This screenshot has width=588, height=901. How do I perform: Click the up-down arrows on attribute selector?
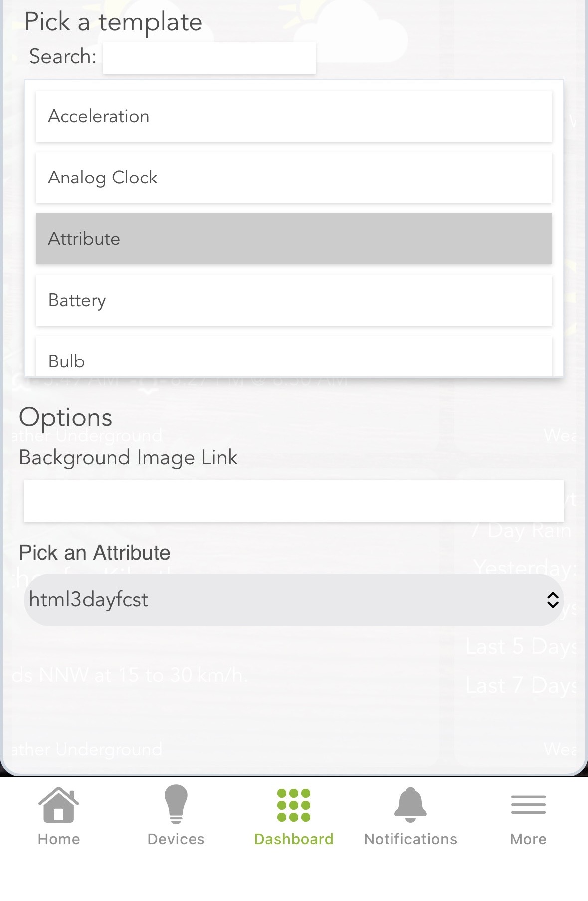pyautogui.click(x=552, y=600)
